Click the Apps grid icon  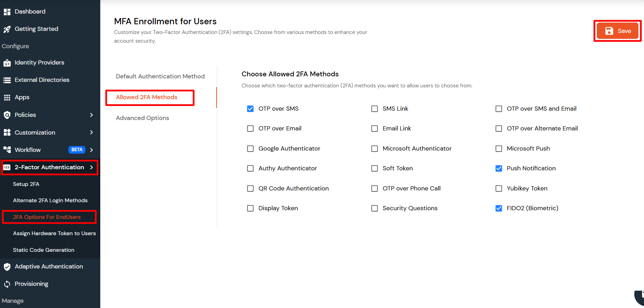(7, 97)
